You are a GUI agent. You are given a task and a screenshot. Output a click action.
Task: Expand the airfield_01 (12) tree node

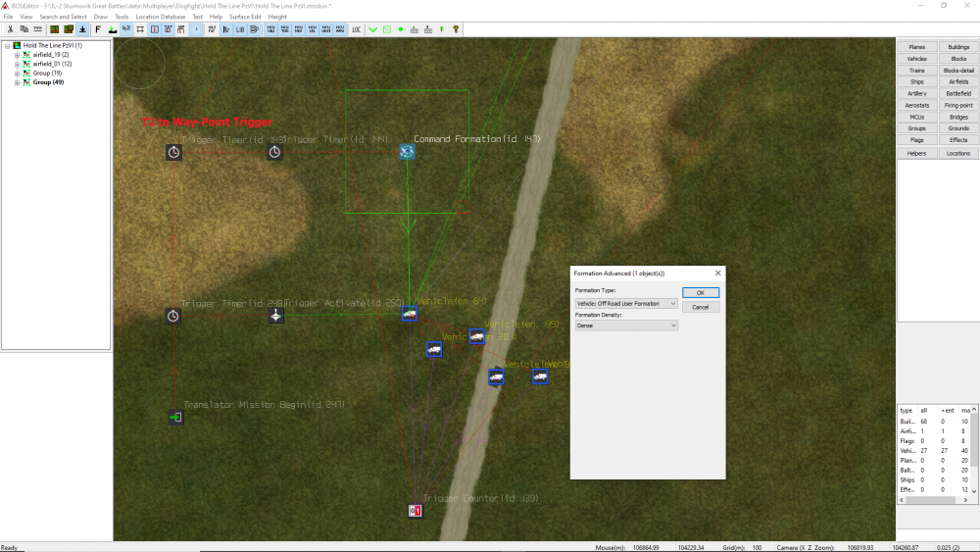coord(17,64)
